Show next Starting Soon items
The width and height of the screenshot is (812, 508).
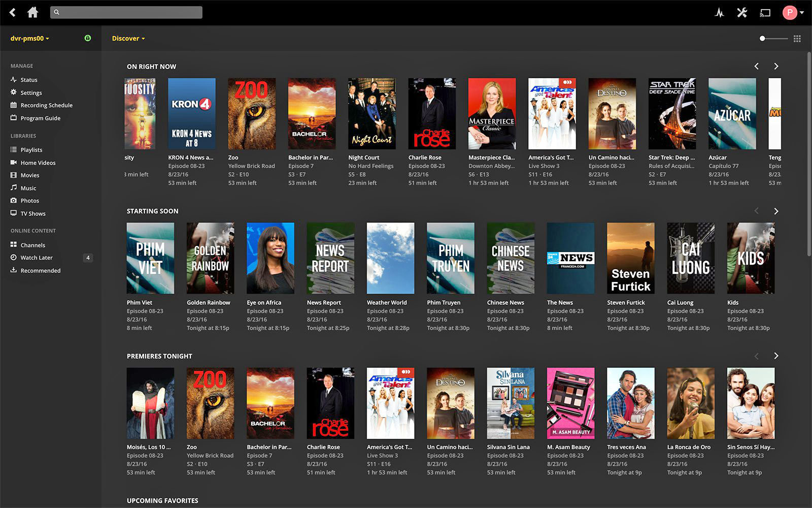coord(776,211)
